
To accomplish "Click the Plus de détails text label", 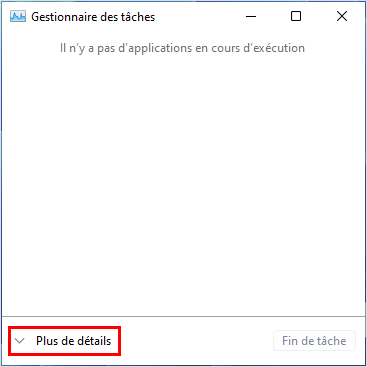I will 74,341.
